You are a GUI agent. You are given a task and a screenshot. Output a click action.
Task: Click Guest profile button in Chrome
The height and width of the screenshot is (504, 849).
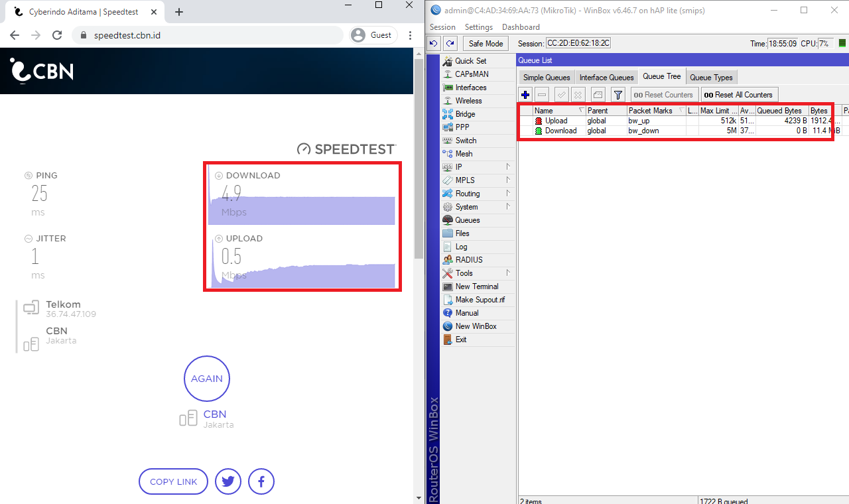coord(372,35)
